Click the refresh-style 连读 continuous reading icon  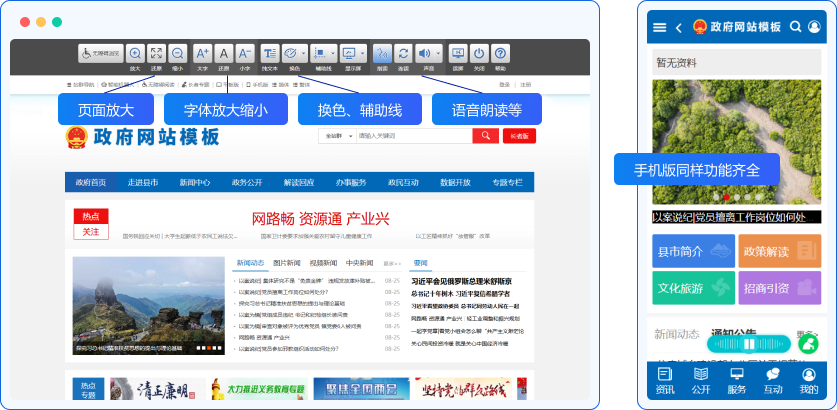pyautogui.click(x=402, y=54)
